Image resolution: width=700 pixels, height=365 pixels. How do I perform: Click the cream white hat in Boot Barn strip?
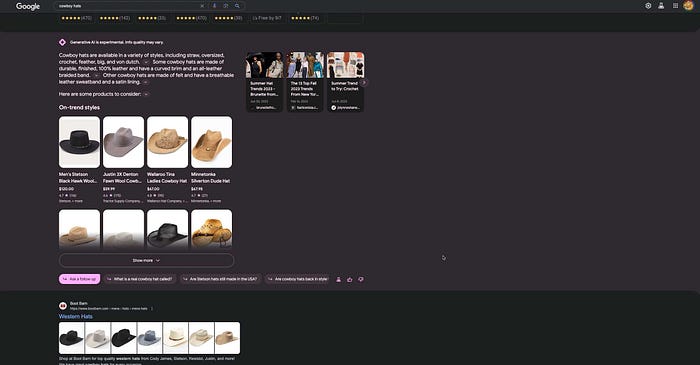(175, 338)
